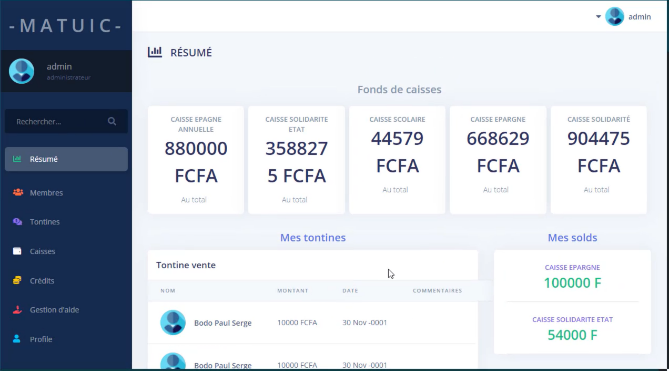Click the Tontines coins icon
This screenshot has width=669, height=371.
17,222
